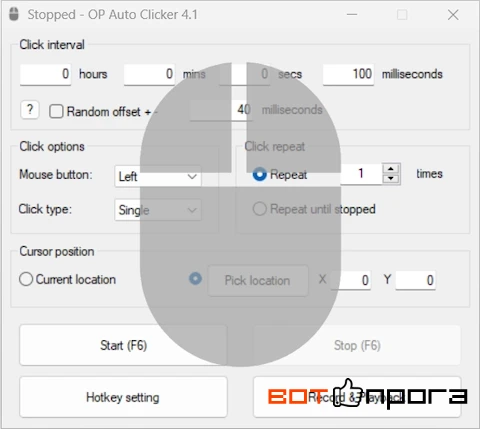Click the Pick location button
The height and width of the screenshot is (429, 480).
pos(258,280)
